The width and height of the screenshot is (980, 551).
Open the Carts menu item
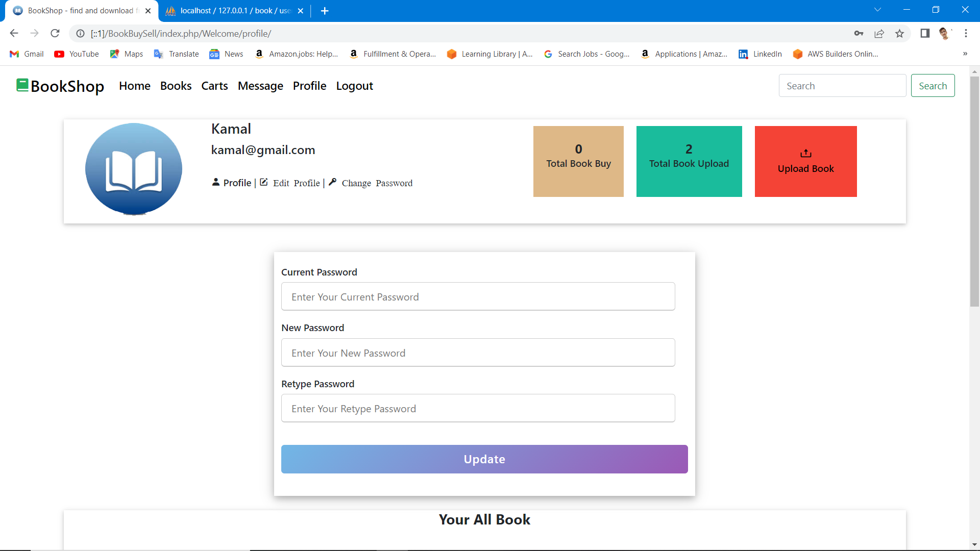pyautogui.click(x=214, y=86)
